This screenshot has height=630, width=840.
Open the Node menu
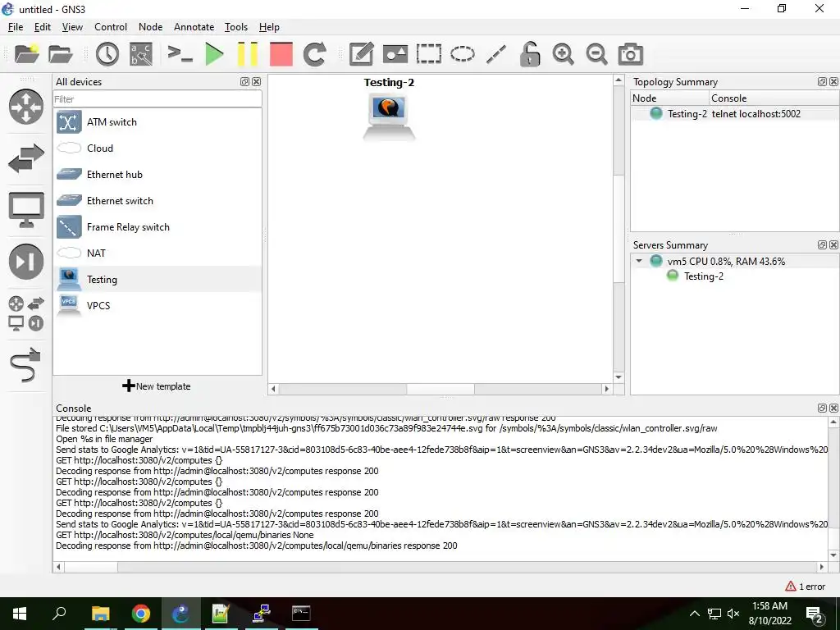click(x=151, y=27)
